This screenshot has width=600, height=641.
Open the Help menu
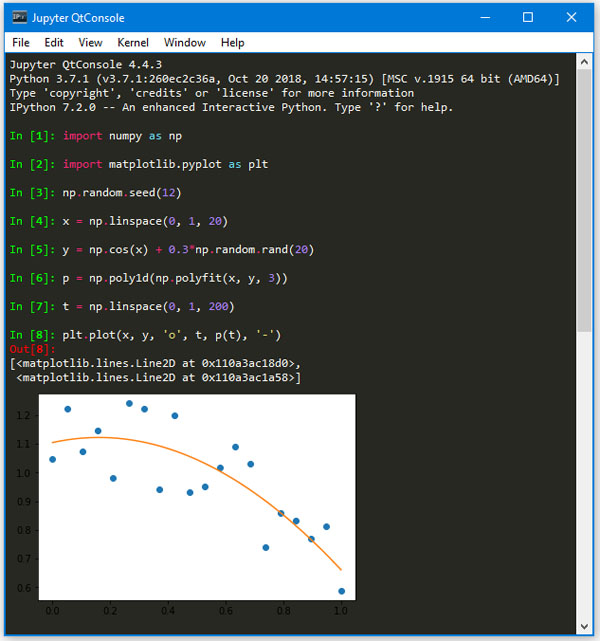point(233,43)
